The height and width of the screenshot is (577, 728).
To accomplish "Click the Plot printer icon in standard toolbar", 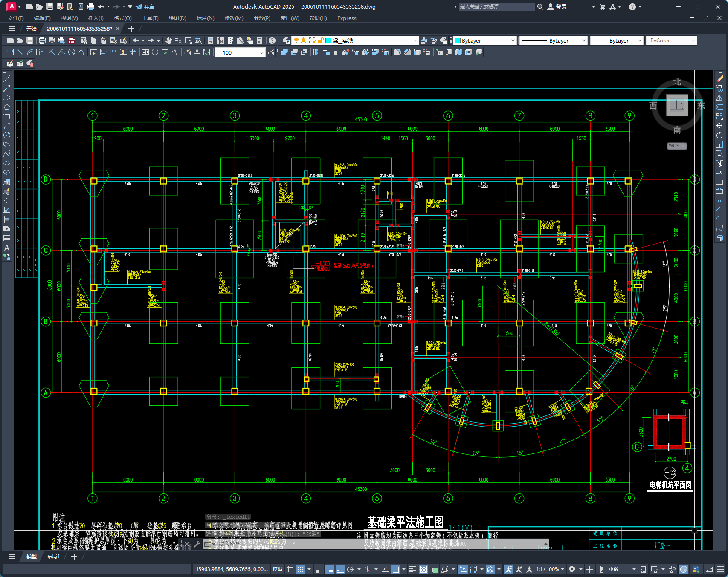I will point(42,40).
